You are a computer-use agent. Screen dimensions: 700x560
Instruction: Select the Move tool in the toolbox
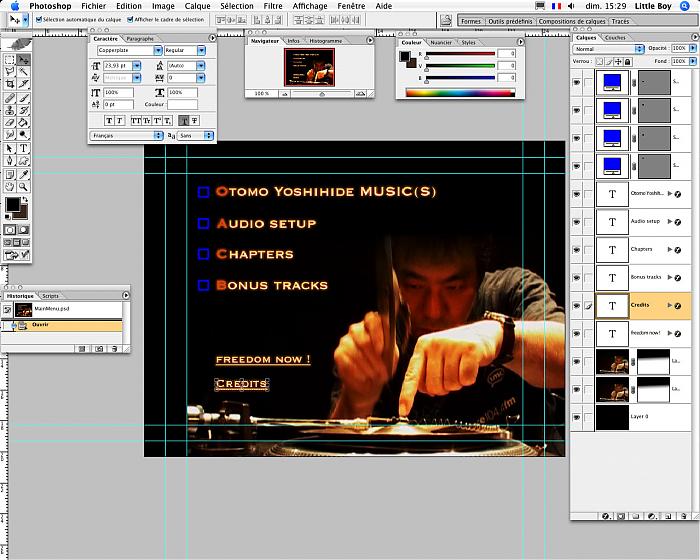[24, 59]
